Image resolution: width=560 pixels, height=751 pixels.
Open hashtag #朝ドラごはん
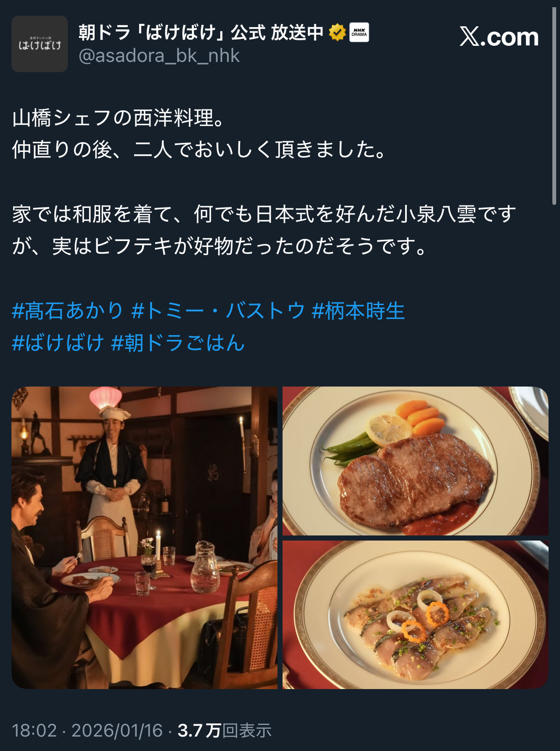178,343
